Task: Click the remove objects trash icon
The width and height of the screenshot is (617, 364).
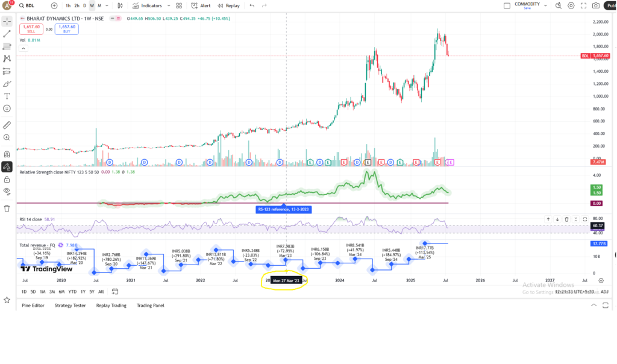Action: 7,209
